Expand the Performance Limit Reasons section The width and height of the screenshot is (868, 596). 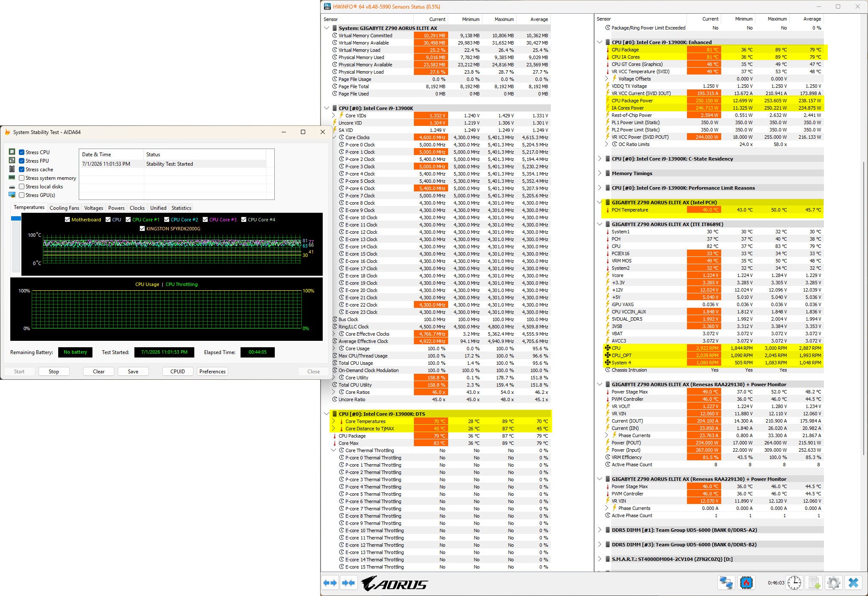(x=600, y=188)
